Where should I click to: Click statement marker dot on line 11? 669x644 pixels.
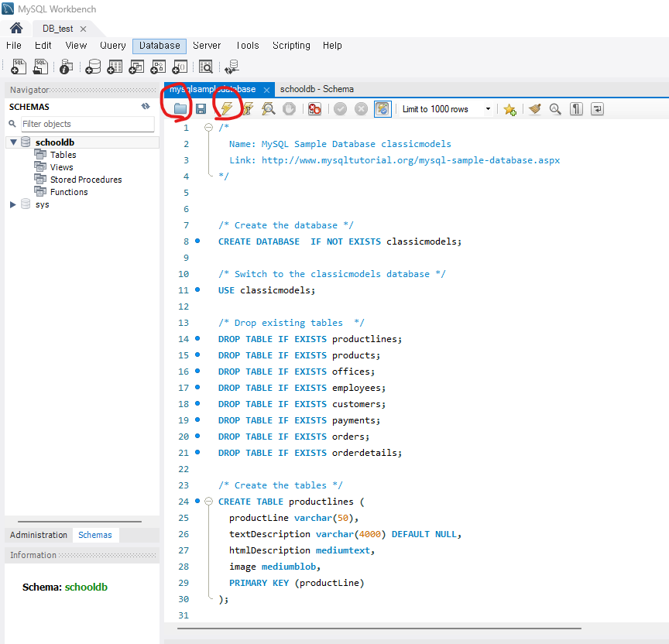pyautogui.click(x=197, y=289)
